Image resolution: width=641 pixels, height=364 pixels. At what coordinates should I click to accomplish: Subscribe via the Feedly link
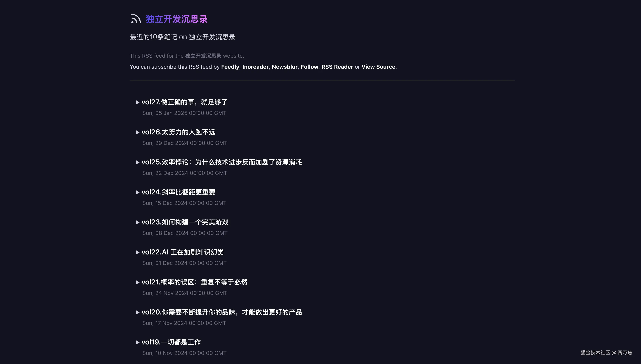click(x=230, y=67)
